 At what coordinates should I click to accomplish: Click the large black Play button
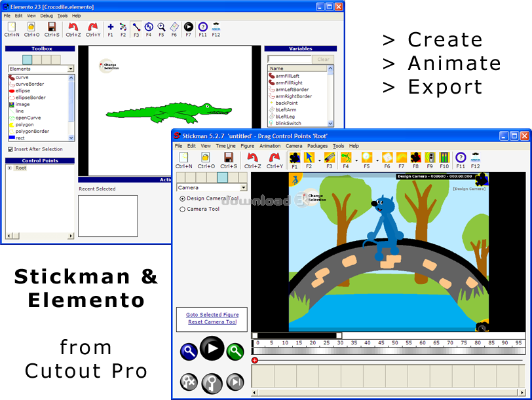(x=212, y=348)
